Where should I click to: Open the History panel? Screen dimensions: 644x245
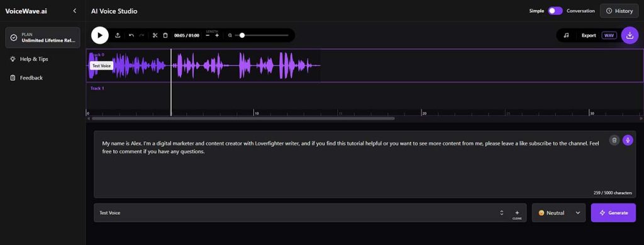click(619, 11)
